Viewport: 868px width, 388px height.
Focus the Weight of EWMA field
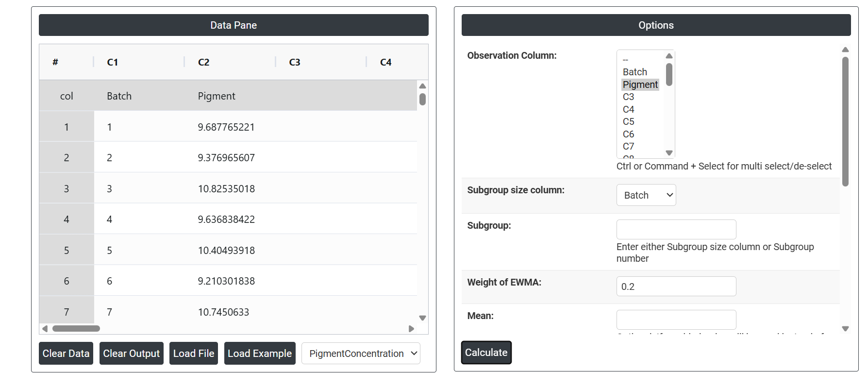676,287
